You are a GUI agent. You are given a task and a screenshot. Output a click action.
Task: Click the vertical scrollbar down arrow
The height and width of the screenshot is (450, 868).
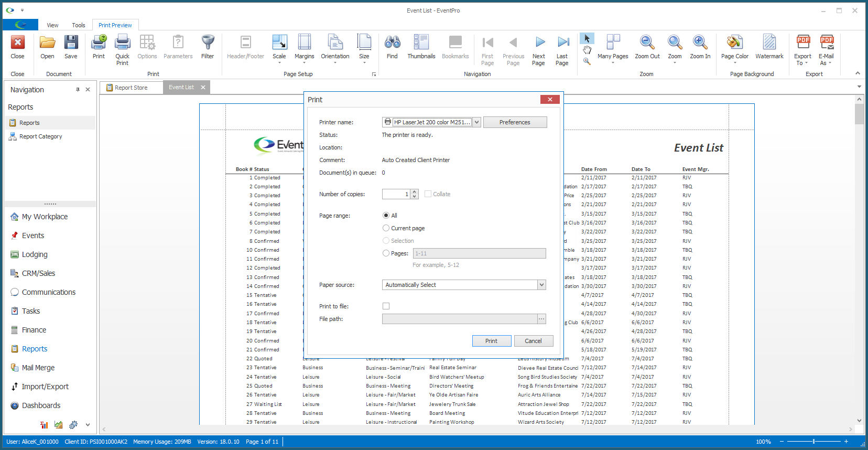(x=859, y=420)
